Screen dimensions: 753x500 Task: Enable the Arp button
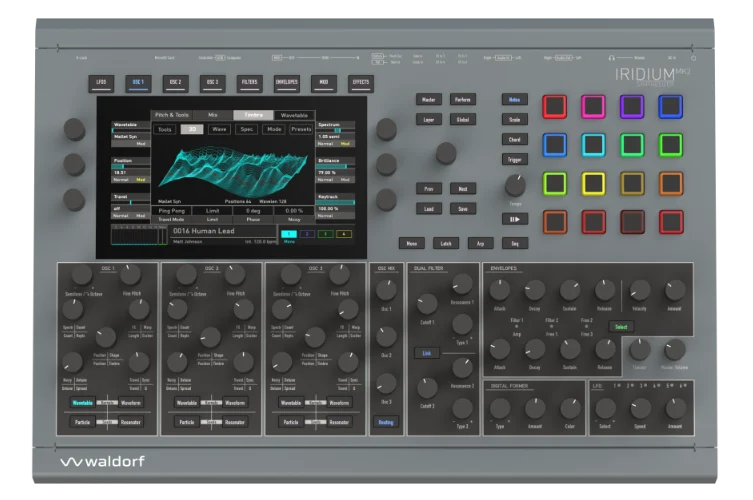pyautogui.click(x=480, y=243)
